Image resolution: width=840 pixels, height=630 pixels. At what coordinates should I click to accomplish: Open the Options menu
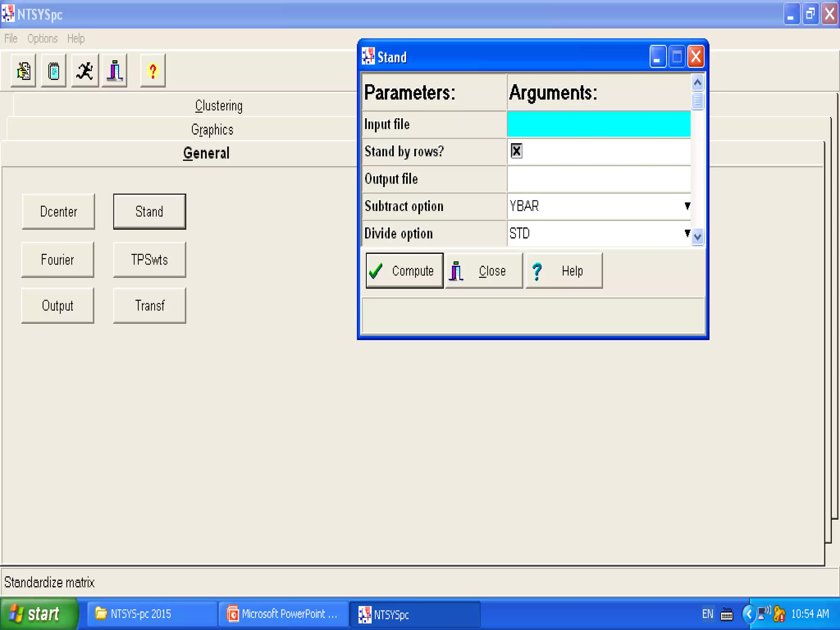tap(42, 39)
